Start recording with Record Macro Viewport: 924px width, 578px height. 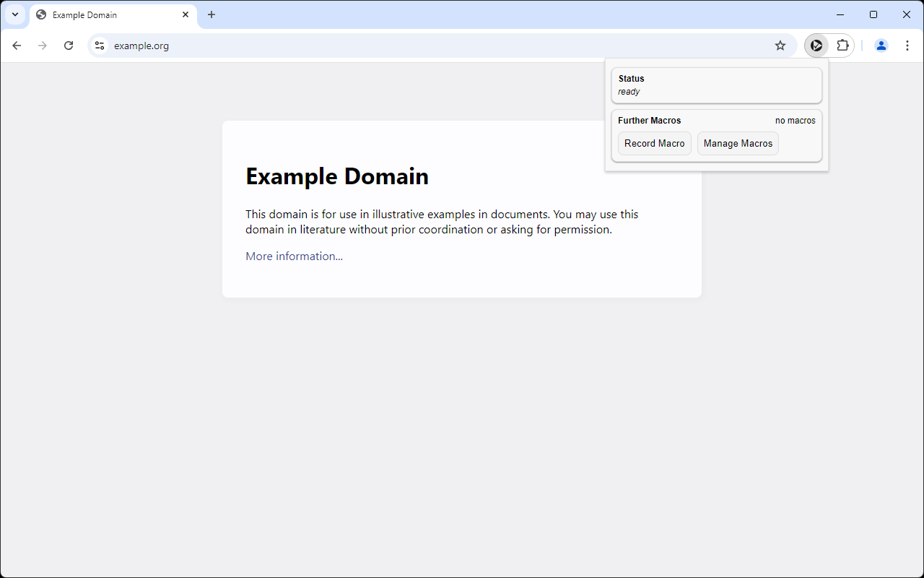coord(654,143)
